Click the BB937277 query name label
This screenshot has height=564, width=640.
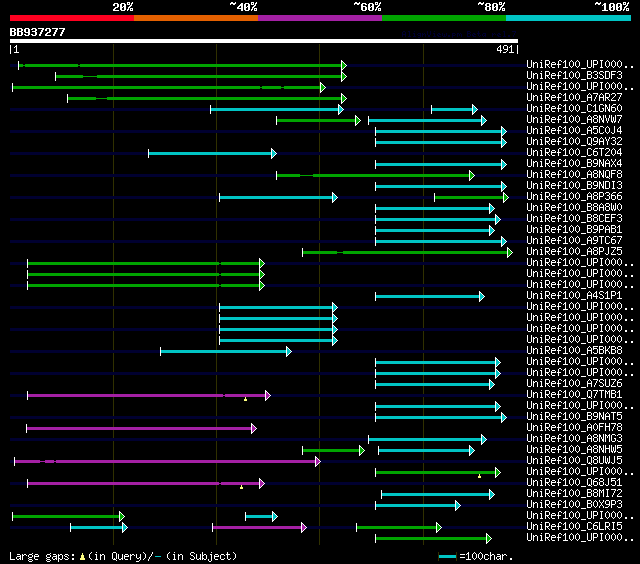click(37, 32)
